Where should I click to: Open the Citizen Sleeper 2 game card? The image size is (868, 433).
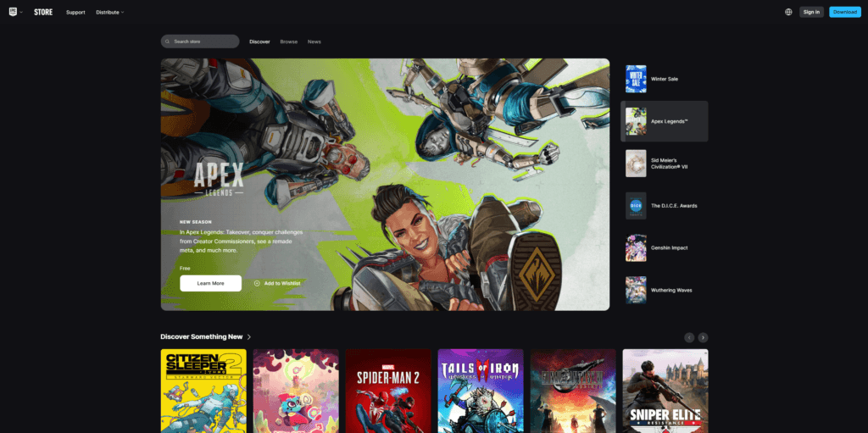(x=203, y=391)
